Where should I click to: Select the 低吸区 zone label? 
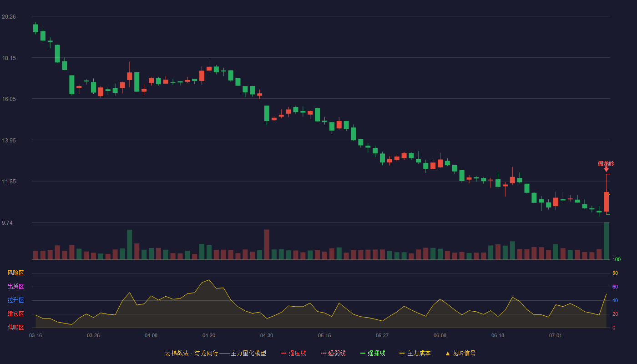(x=15, y=328)
